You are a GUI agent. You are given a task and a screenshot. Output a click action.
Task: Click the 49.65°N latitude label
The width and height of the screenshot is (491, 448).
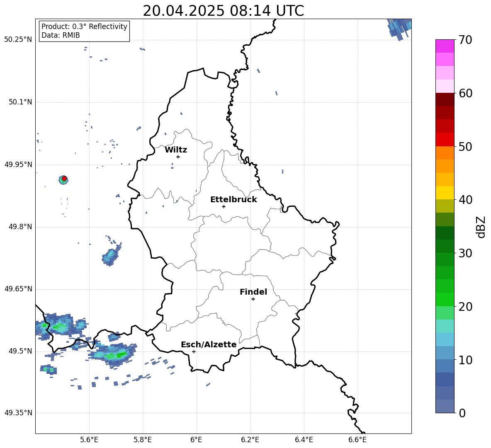click(x=18, y=289)
